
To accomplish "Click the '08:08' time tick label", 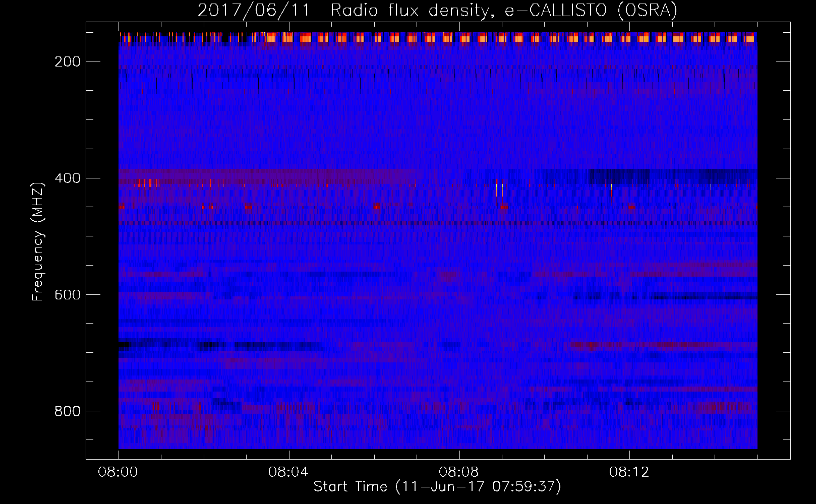I will (459, 472).
